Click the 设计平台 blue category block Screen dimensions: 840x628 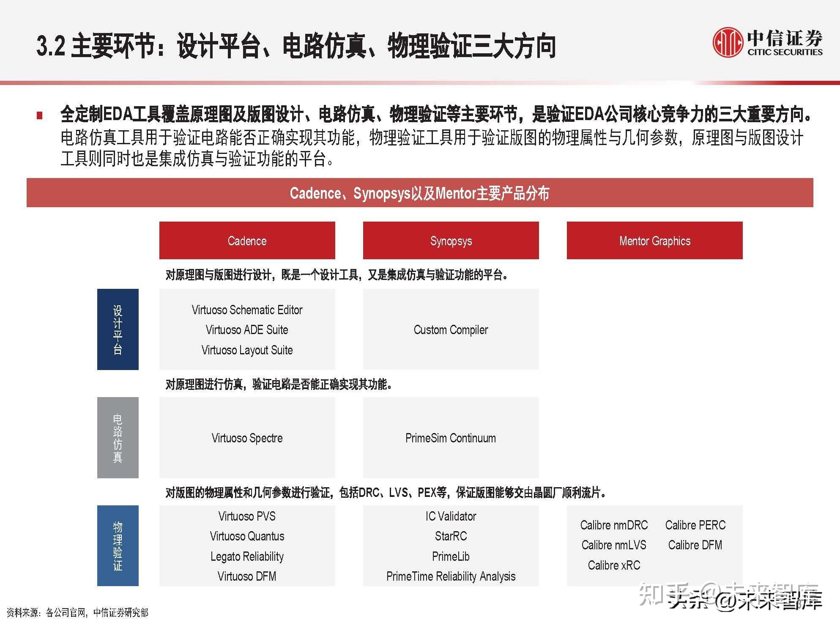pos(118,330)
